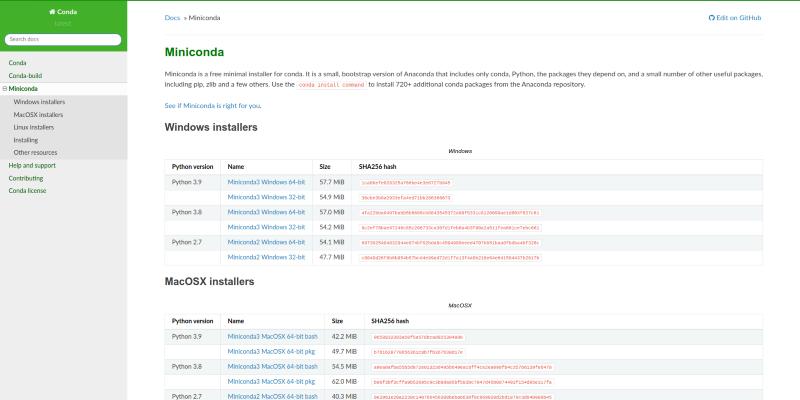Click Python 3.8 cell in MacOSX table
The image size is (800, 400).
[187, 366]
